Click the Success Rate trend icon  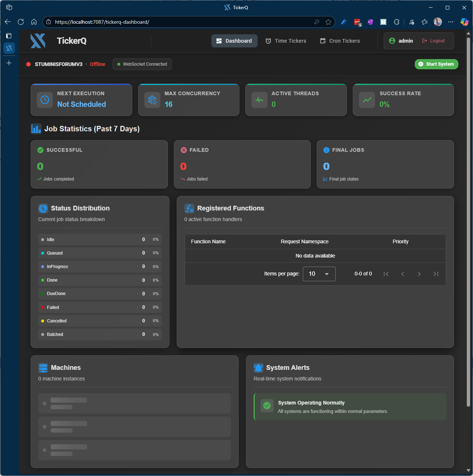pos(367,100)
